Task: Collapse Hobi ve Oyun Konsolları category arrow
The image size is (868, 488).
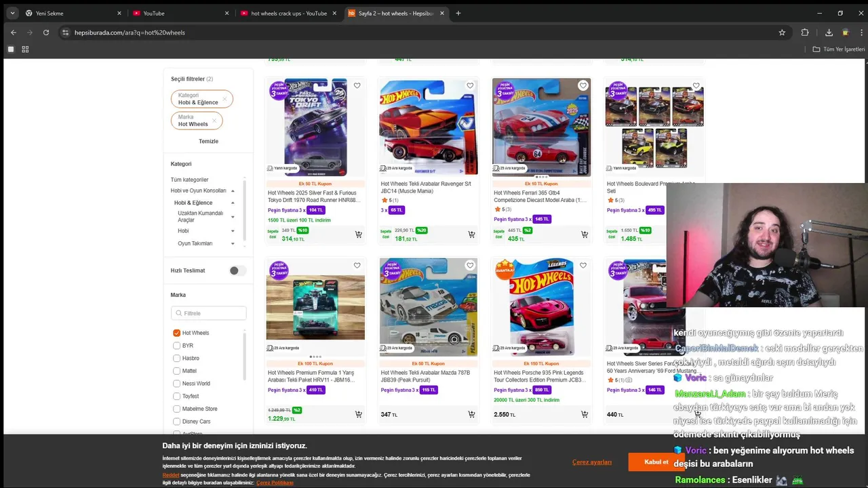Action: (x=233, y=191)
